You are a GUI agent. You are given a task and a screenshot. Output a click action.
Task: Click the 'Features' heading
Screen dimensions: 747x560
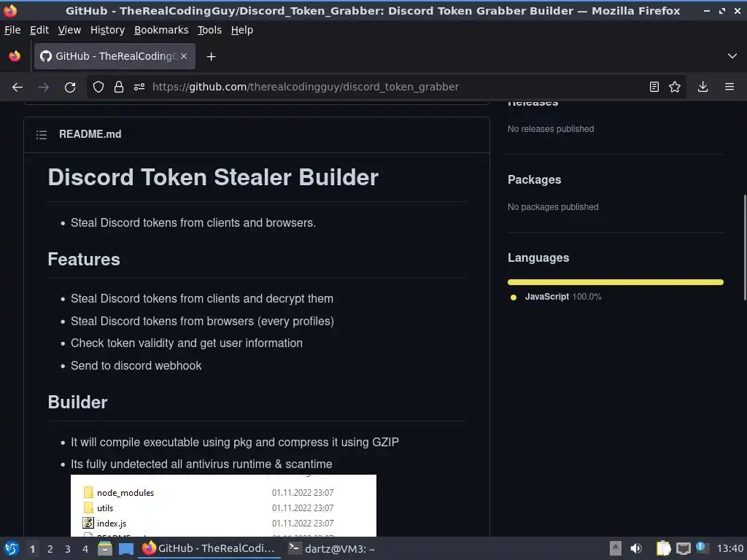click(x=84, y=259)
